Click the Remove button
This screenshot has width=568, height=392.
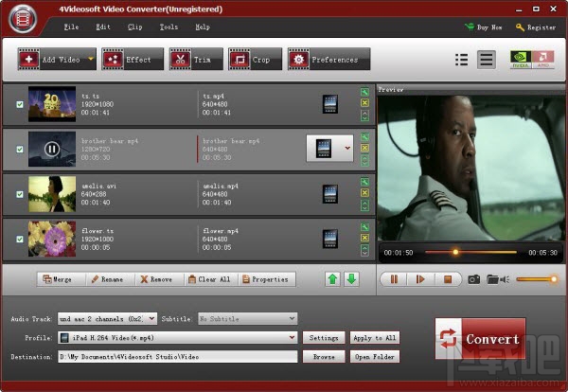(x=160, y=279)
